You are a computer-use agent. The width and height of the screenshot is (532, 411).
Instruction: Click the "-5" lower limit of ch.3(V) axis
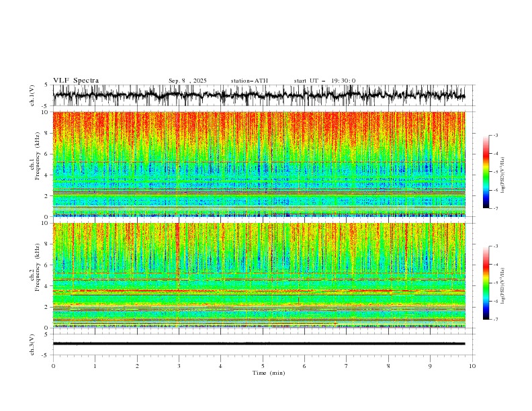point(44,355)
